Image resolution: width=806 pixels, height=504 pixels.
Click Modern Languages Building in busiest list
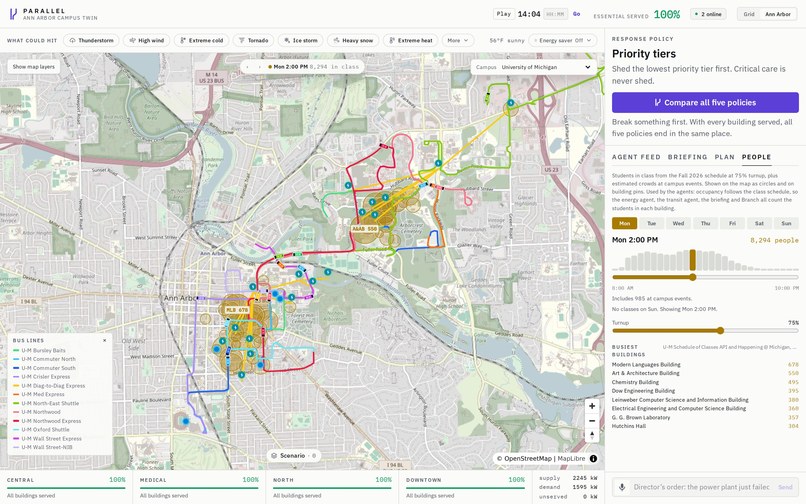[705, 364]
